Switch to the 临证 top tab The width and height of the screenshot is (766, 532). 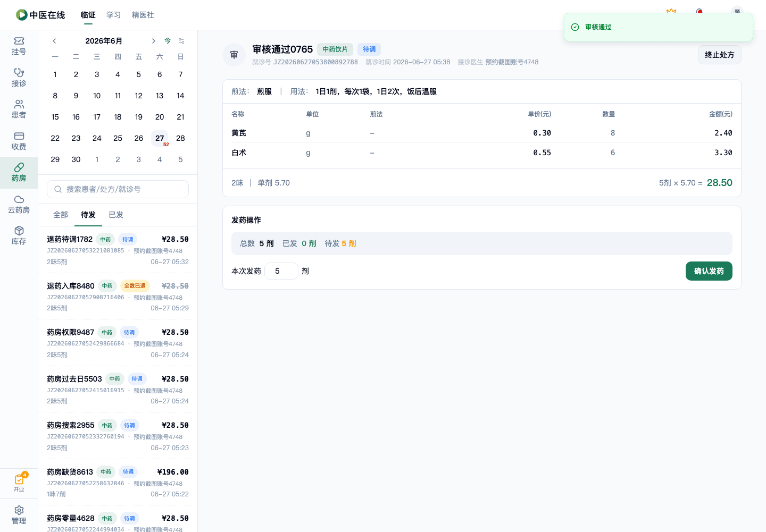tap(88, 15)
